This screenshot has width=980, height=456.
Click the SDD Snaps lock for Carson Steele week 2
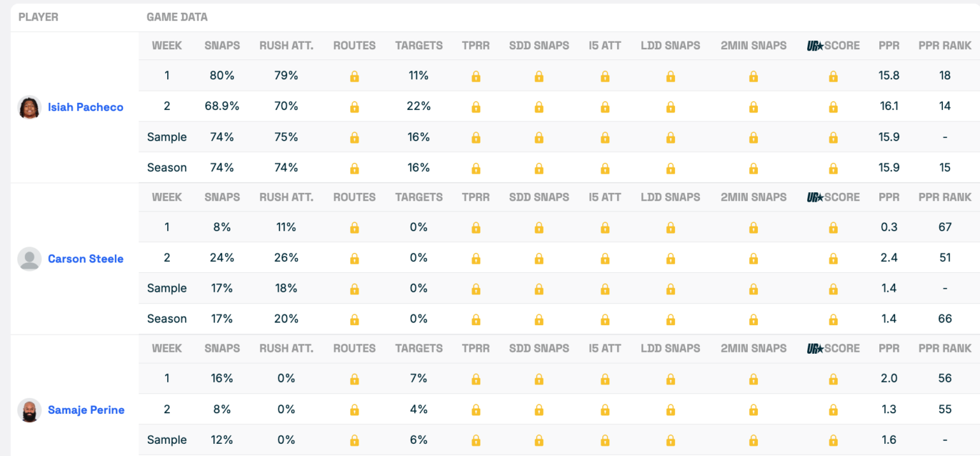coord(538,258)
